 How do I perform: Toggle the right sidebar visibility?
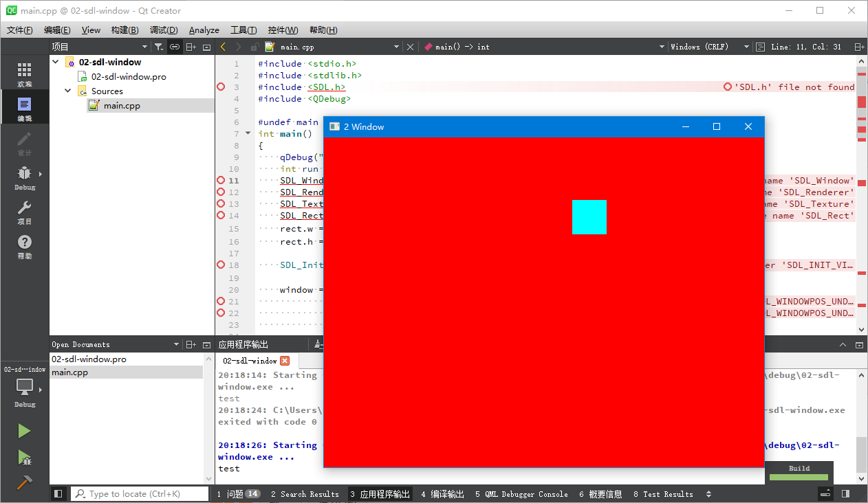pyautogui.click(x=845, y=493)
